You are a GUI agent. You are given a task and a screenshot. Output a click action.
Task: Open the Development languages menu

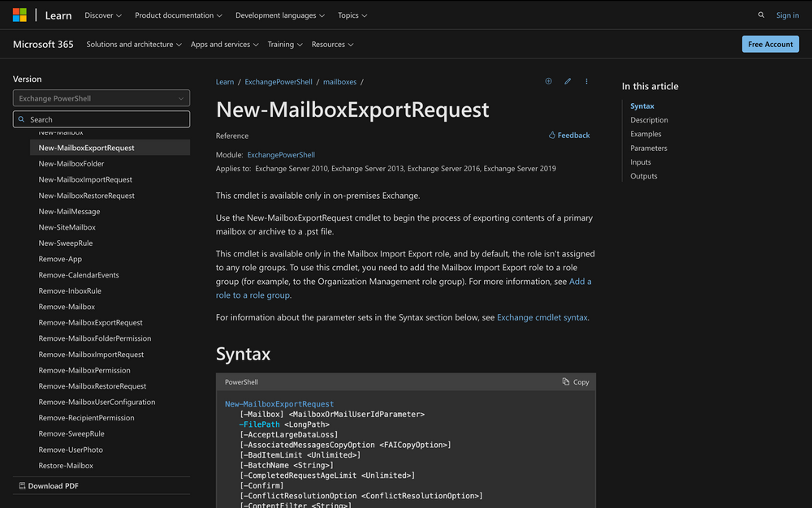click(x=279, y=15)
